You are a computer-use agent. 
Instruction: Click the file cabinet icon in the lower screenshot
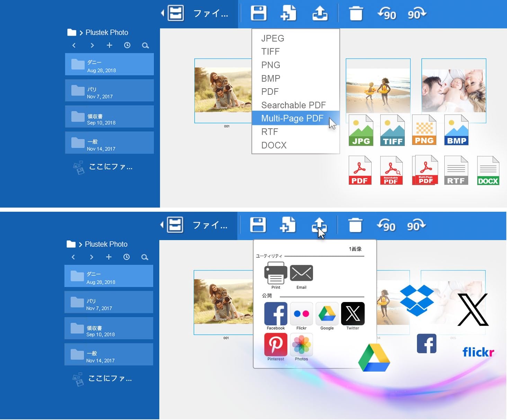click(175, 225)
